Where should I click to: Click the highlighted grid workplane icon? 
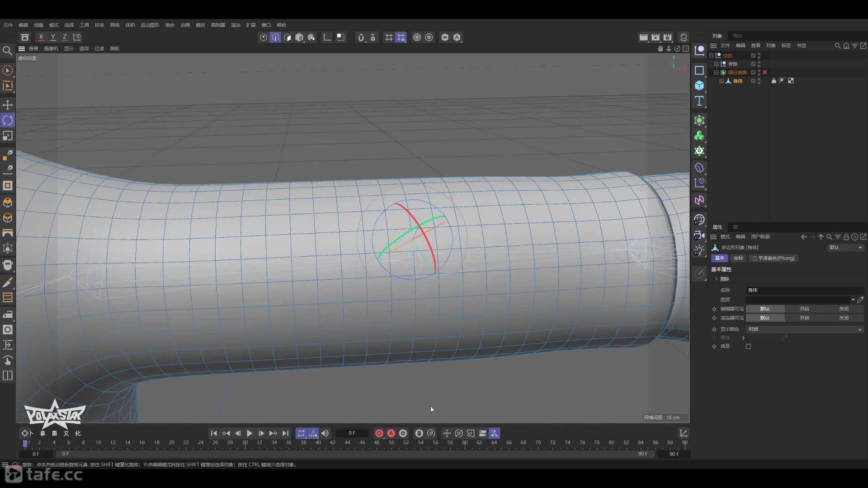click(401, 38)
